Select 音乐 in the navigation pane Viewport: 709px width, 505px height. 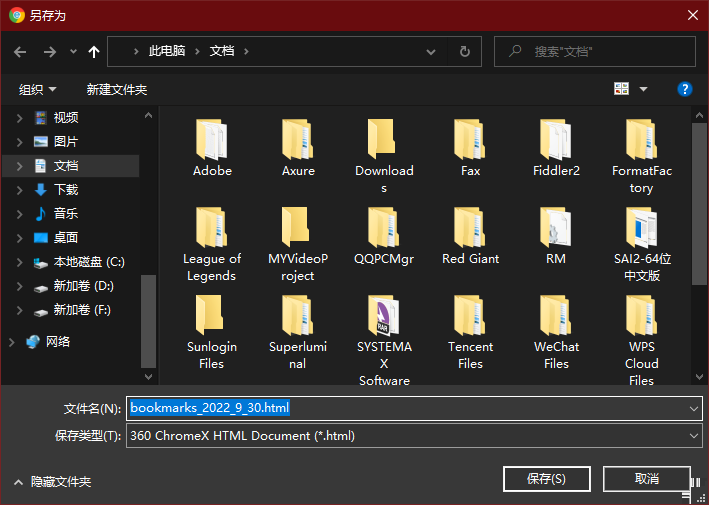[x=66, y=213]
